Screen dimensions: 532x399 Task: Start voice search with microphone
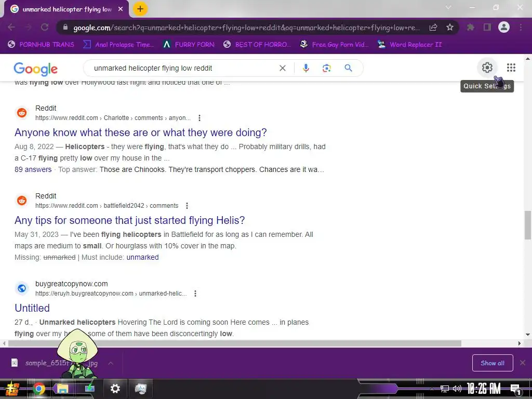pos(305,68)
